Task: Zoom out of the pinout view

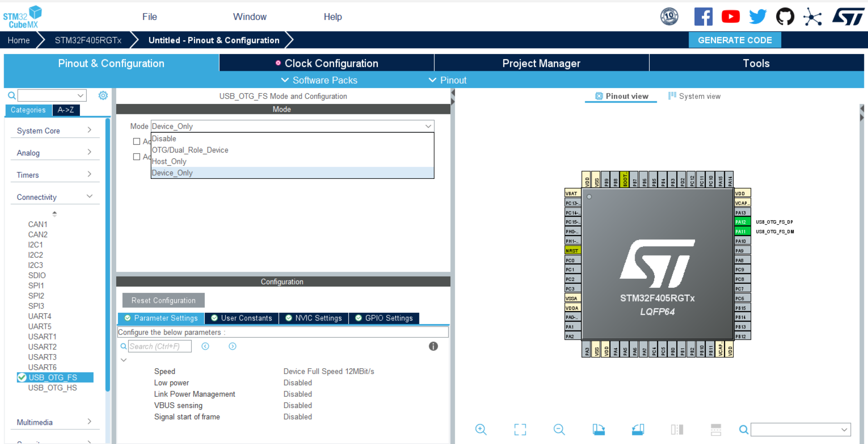Action: [559, 429]
